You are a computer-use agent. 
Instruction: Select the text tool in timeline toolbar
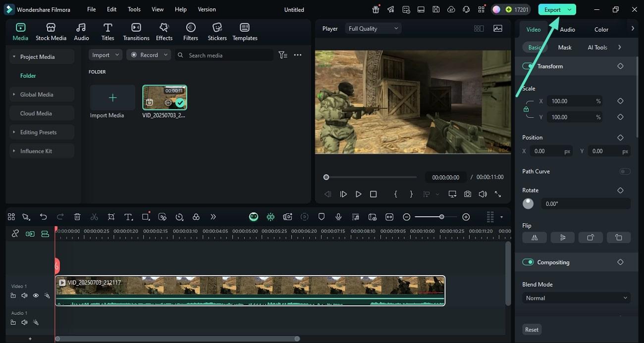(128, 217)
